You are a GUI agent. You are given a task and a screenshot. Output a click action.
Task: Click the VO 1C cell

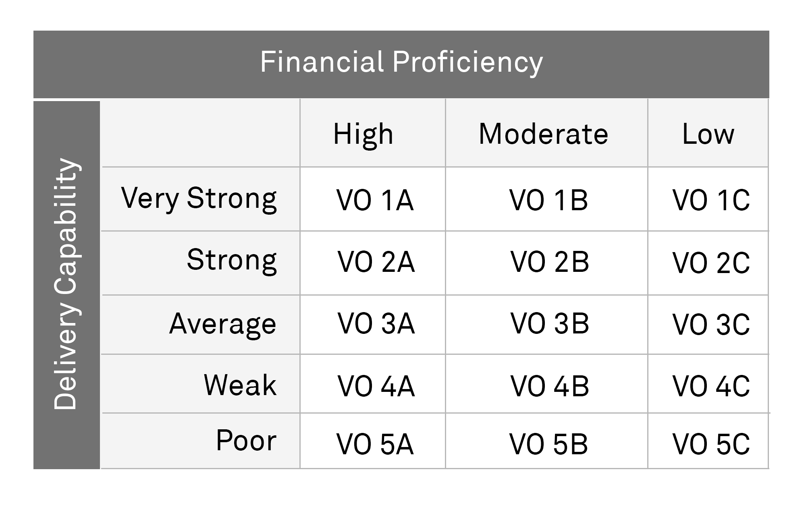tap(711, 200)
